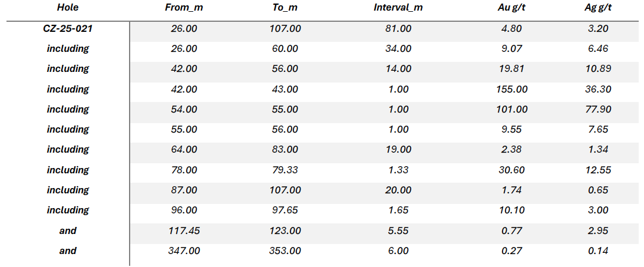Image resolution: width=644 pixels, height=267 pixels.
Task: Click the To_m column header
Action: point(285,8)
